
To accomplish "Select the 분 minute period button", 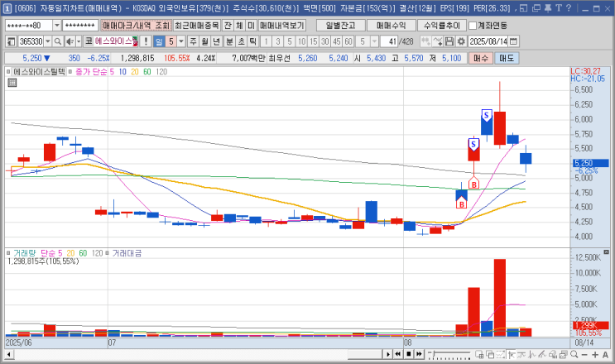I will pyautogui.click(x=230, y=41).
